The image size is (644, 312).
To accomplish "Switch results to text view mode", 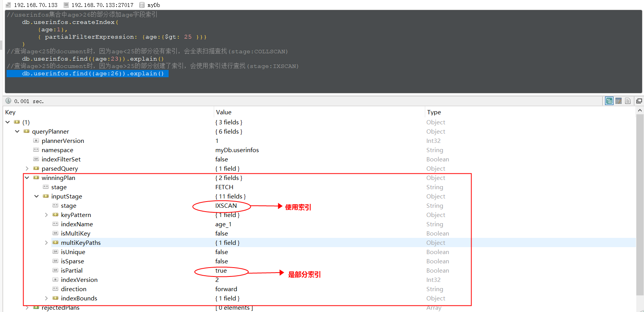I will pos(628,101).
